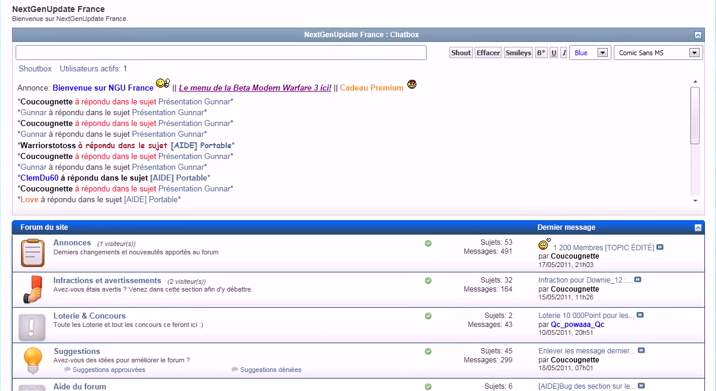Open Suggestions déniées subforum
Viewport: 716px width, 391px height.
[271, 370]
